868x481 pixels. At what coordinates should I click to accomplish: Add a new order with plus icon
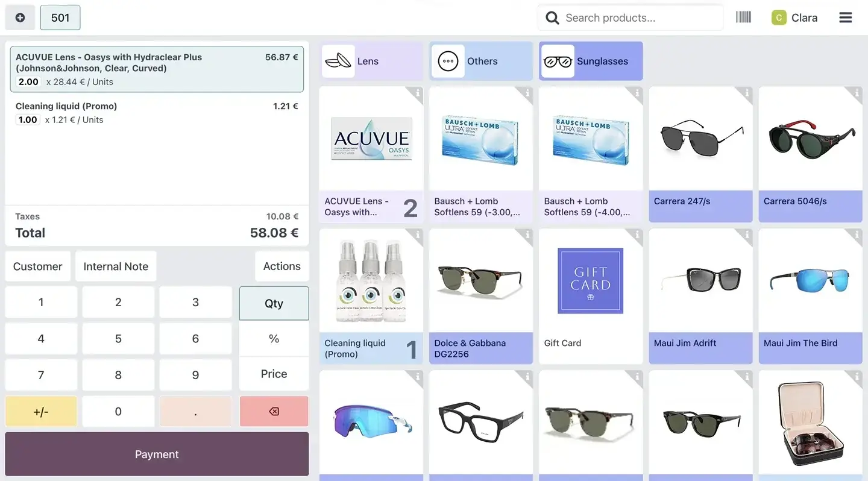coord(20,17)
